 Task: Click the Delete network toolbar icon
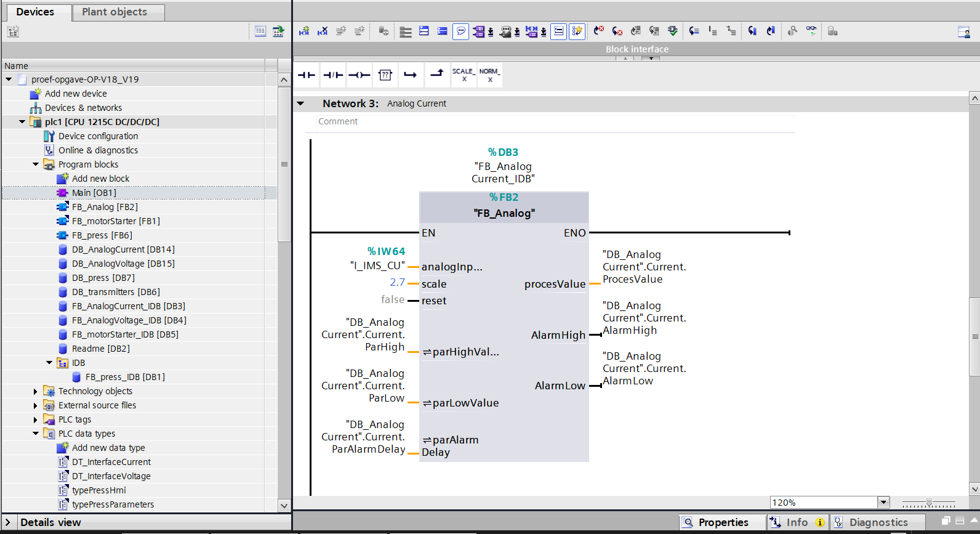323,31
